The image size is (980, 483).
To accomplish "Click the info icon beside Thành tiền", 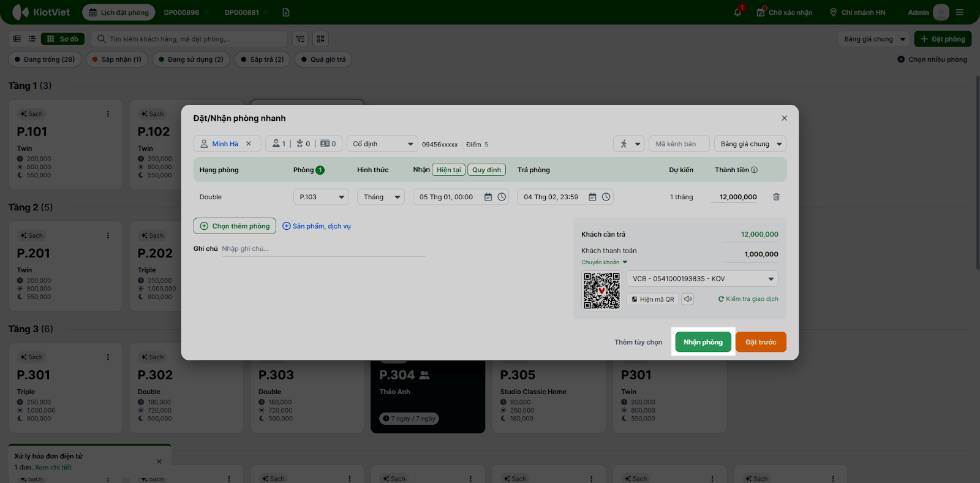I will coord(754,170).
